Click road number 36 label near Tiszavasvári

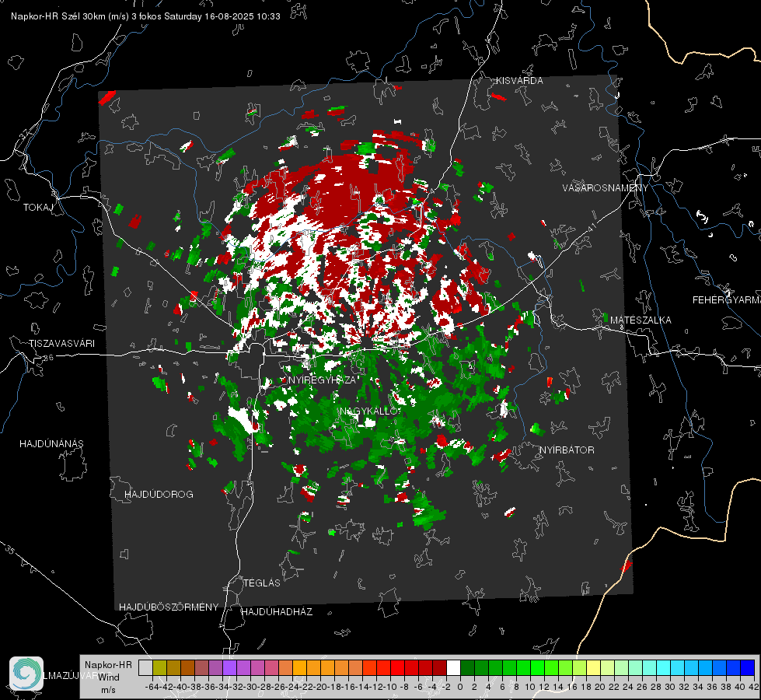[x=48, y=358]
